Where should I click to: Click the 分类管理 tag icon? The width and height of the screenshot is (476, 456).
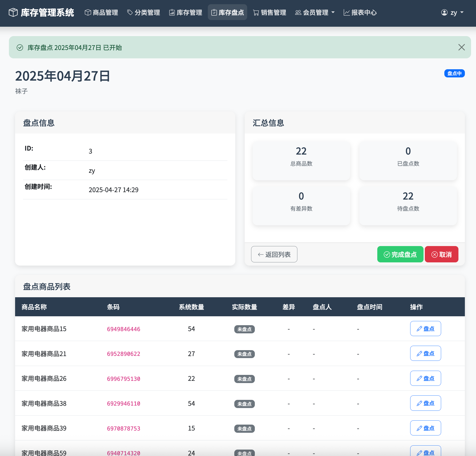pos(130,12)
